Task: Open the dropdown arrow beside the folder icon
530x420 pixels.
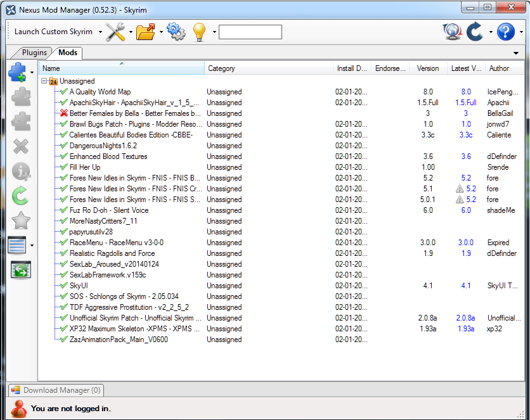Action: click(161, 32)
